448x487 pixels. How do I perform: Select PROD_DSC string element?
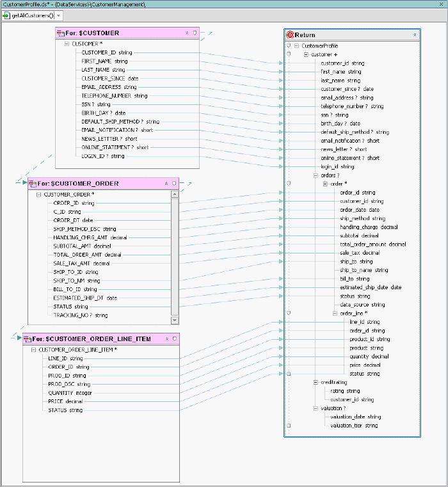coord(69,384)
